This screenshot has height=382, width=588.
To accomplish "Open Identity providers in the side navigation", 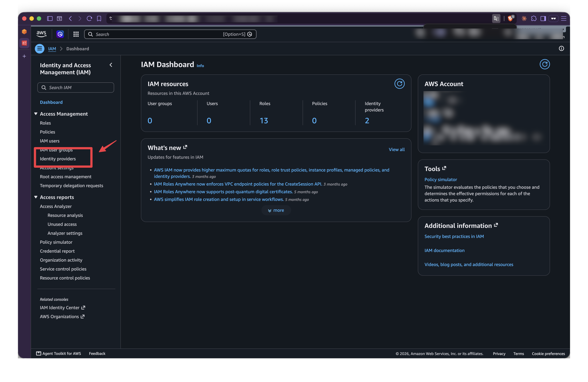I will click(58, 159).
